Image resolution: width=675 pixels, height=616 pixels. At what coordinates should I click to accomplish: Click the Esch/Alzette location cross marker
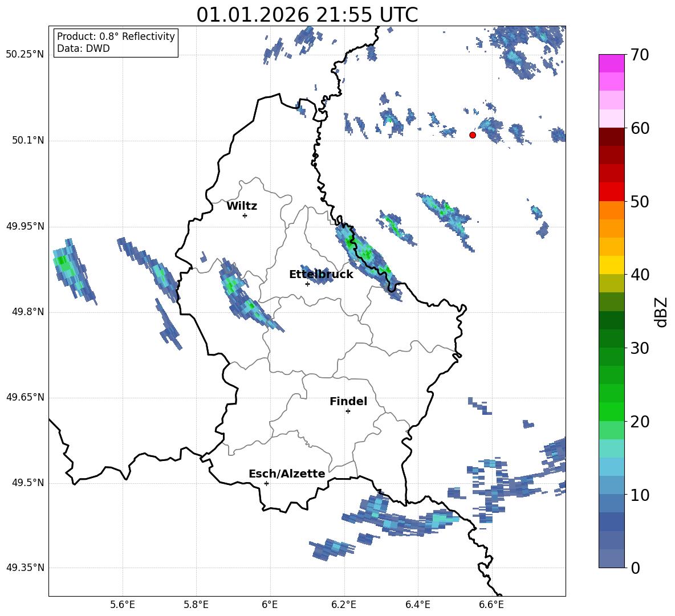[x=266, y=483]
